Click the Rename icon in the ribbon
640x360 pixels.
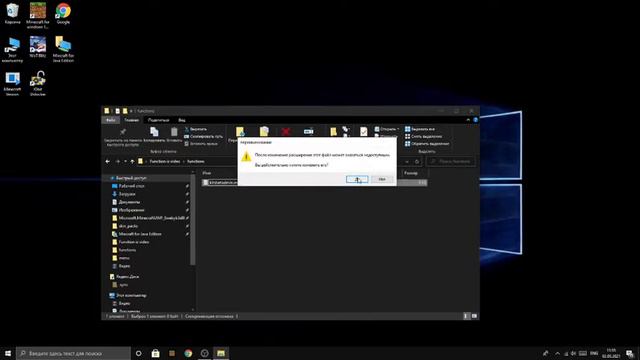[x=309, y=131]
